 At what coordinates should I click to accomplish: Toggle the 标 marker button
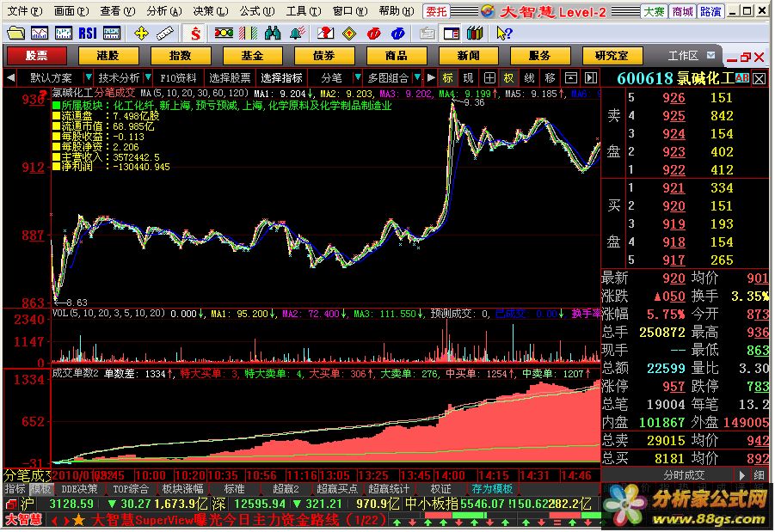448,78
